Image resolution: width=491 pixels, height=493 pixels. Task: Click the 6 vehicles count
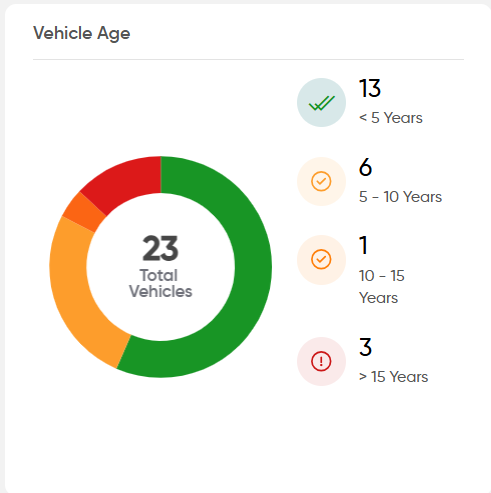coord(365,167)
